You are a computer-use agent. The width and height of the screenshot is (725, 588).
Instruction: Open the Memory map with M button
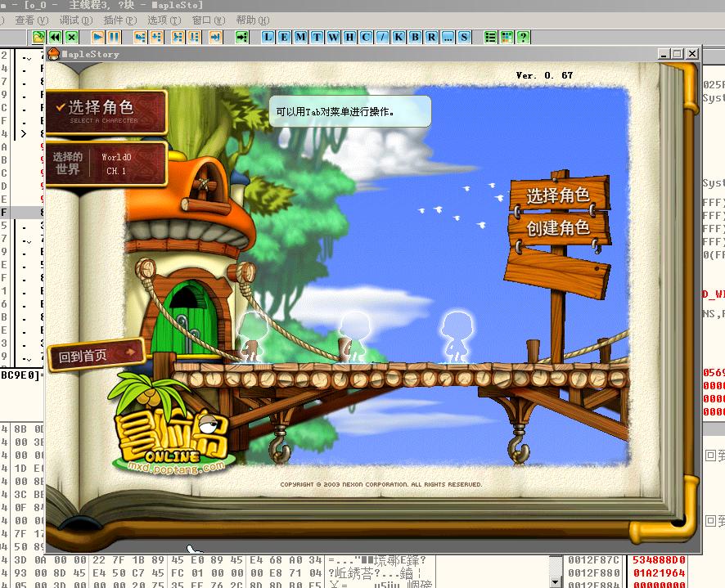pyautogui.click(x=300, y=37)
